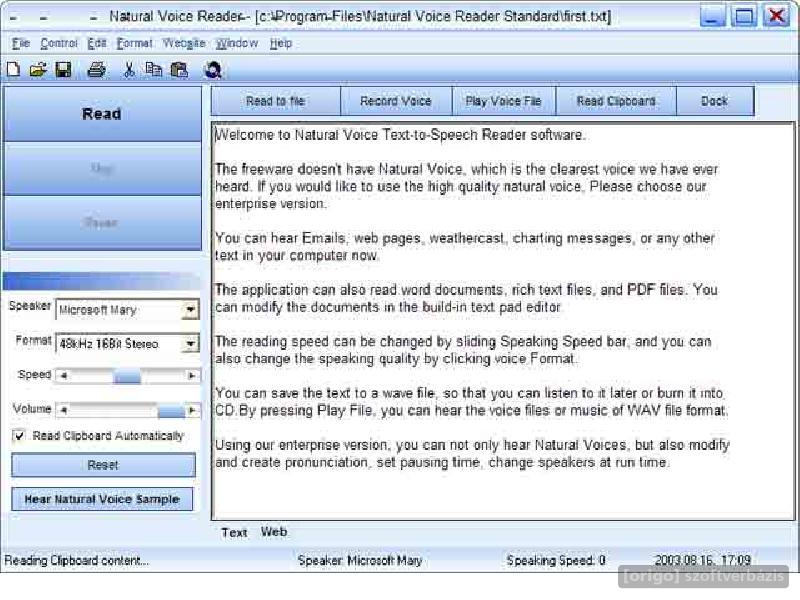Click the Stop button under Read
This screenshot has height=600, width=800.
point(102,168)
